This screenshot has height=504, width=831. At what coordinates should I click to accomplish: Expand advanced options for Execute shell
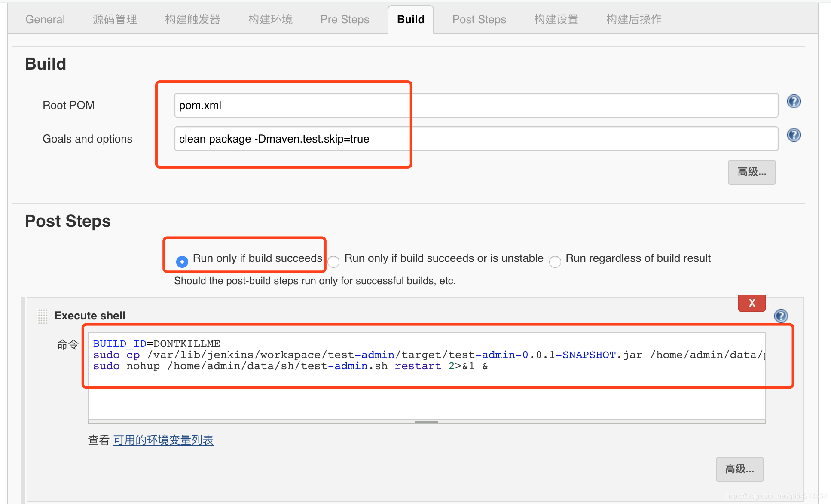pyautogui.click(x=739, y=469)
